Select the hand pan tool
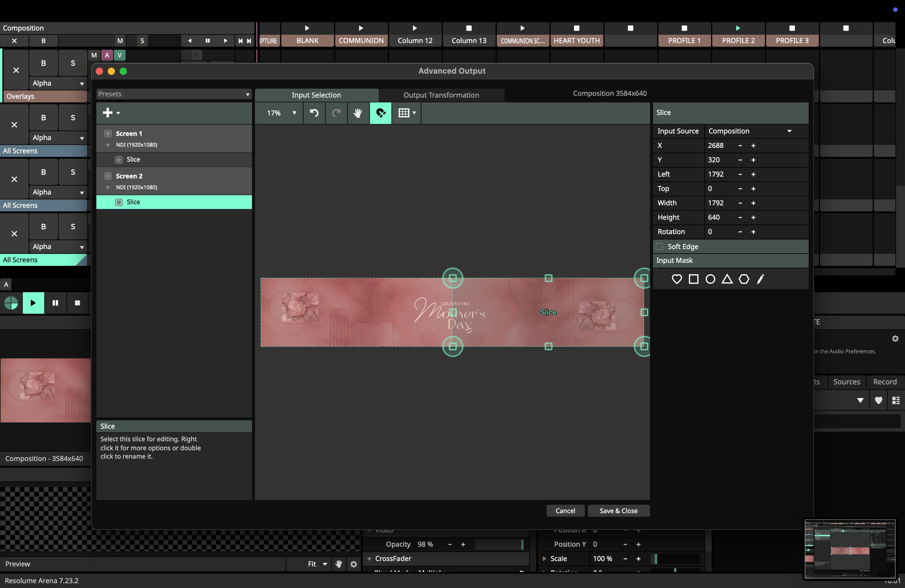This screenshot has width=905, height=588. pos(357,113)
